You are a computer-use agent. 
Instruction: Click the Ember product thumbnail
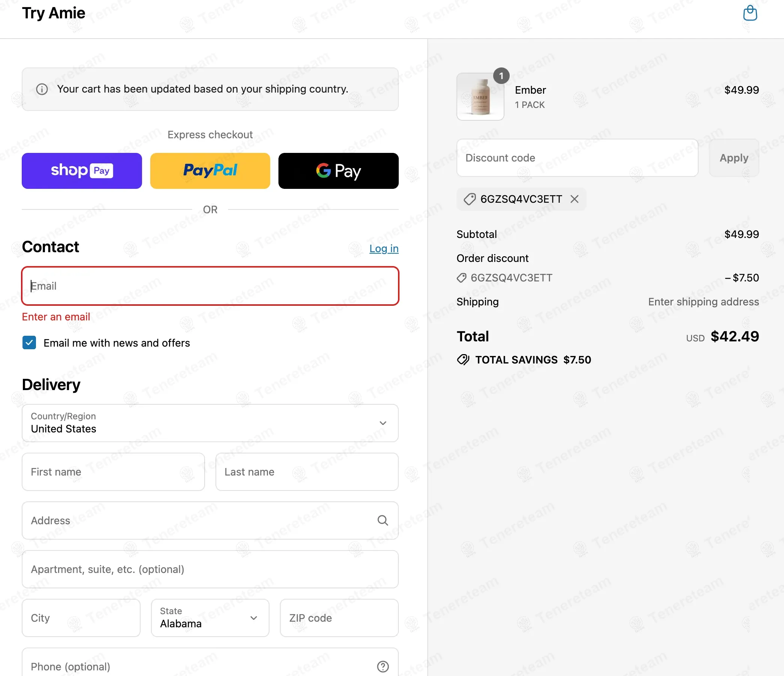(480, 96)
